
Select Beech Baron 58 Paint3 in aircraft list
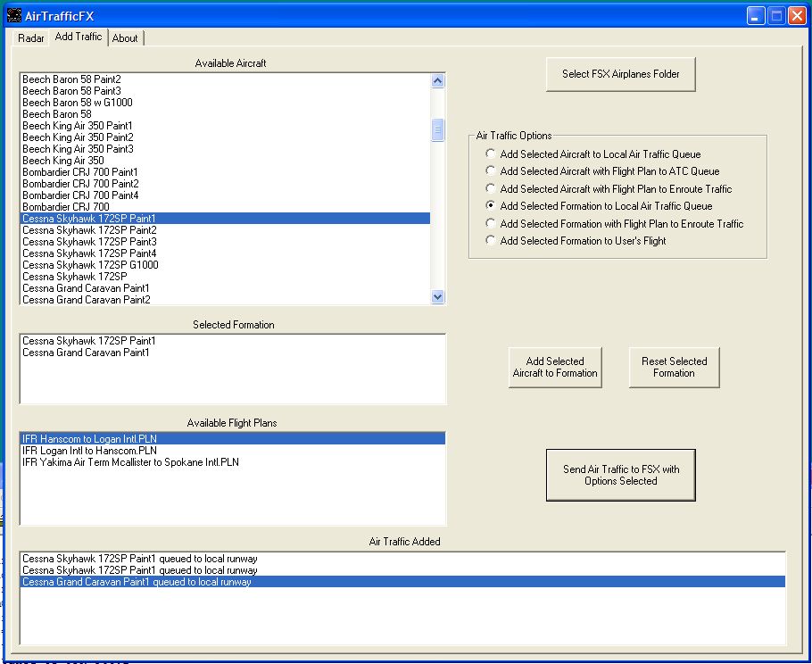pyautogui.click(x=225, y=91)
